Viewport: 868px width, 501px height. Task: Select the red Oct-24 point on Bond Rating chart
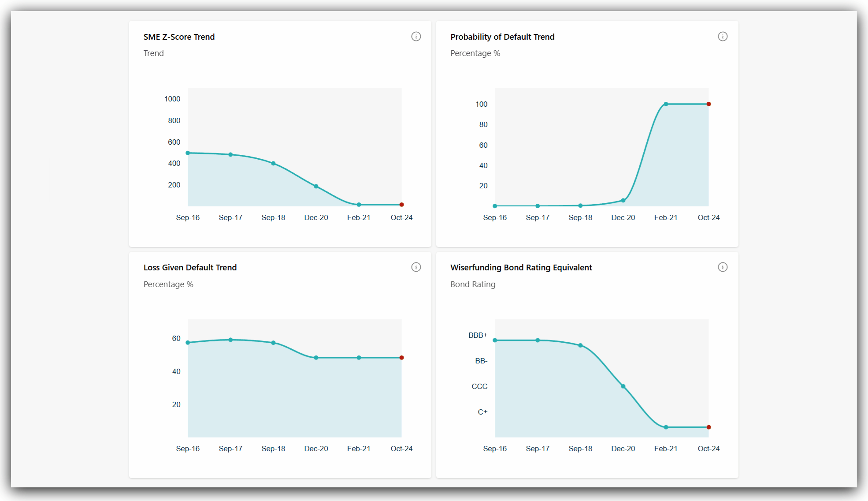pyautogui.click(x=708, y=427)
